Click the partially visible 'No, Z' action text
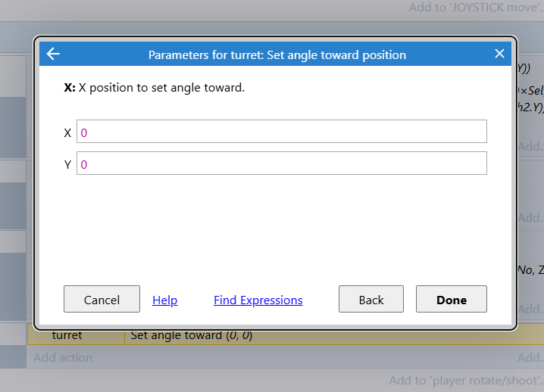Image resolution: width=544 pixels, height=392 pixels. pos(530,270)
